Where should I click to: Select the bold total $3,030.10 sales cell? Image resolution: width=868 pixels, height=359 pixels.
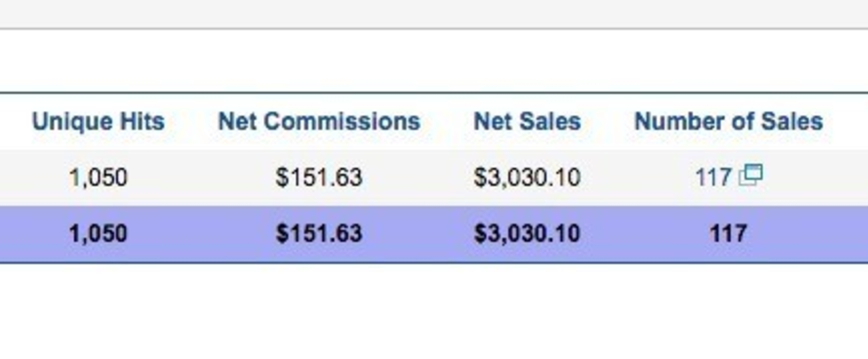click(x=527, y=234)
